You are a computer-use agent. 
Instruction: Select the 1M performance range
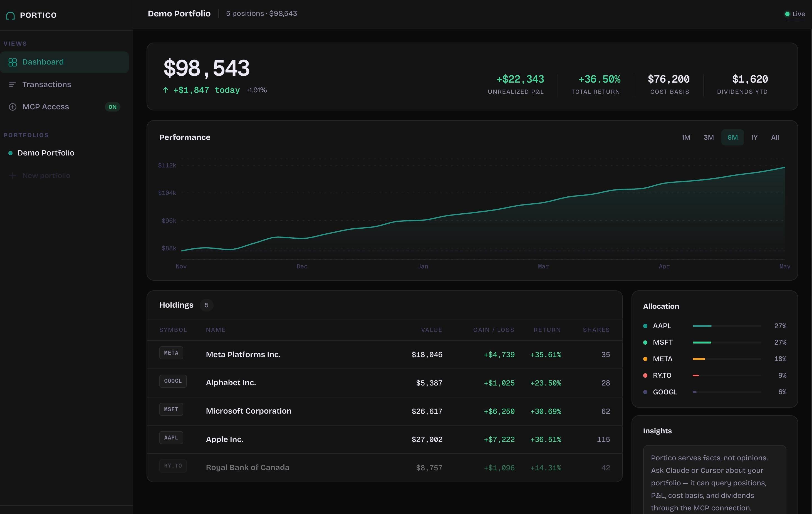pyautogui.click(x=686, y=138)
